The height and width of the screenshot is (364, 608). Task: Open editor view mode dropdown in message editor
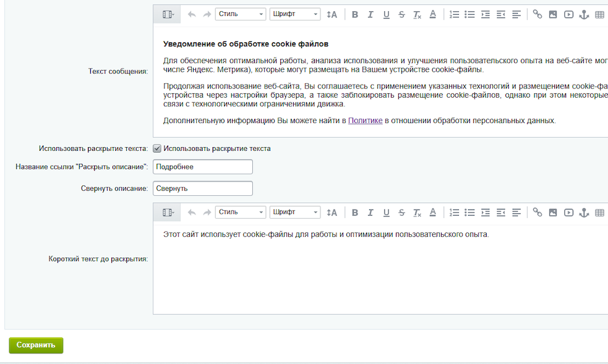coord(167,14)
